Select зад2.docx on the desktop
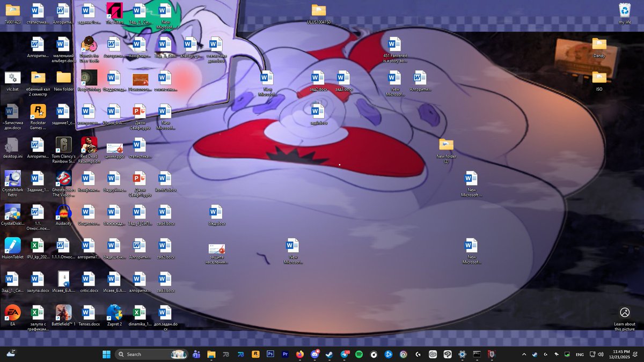The height and width of the screenshot is (362, 644). point(318,81)
